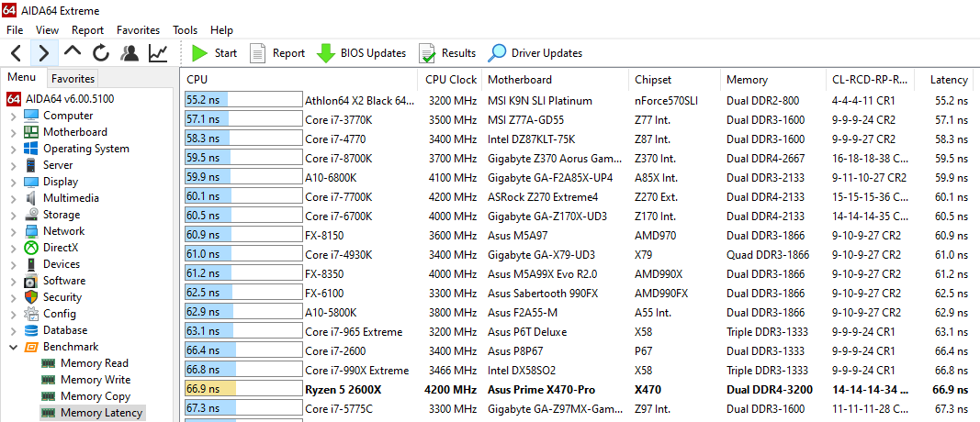Click the Software disc icon
The width and height of the screenshot is (980, 422).
click(31, 281)
